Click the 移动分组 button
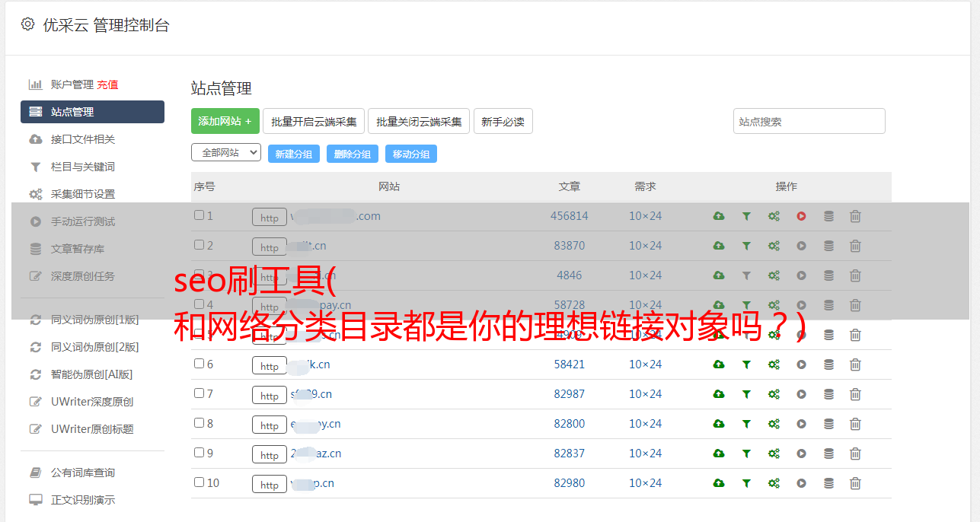Image resolution: width=980 pixels, height=522 pixels. 411,154
